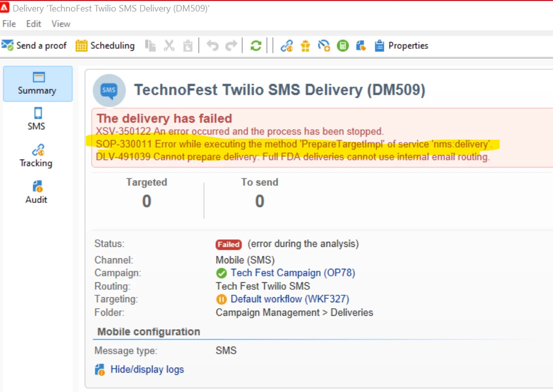
Task: Click the tracking link icon in toolbar
Action: point(286,46)
